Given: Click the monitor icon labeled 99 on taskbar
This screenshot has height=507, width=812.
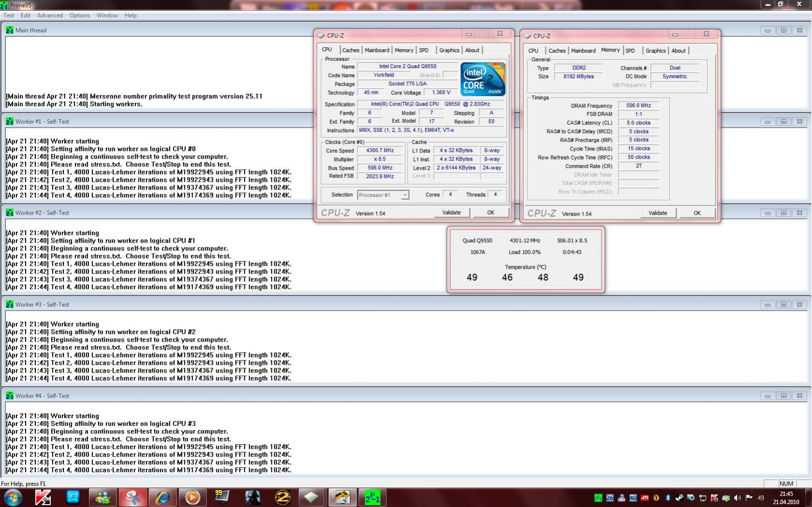Looking at the screenshot, I should point(222,497).
